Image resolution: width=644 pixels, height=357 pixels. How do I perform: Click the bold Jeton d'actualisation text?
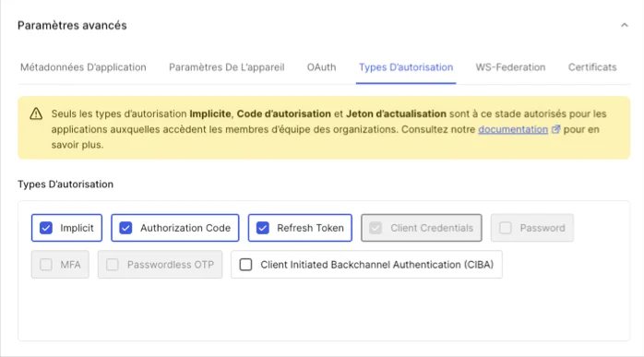click(396, 113)
